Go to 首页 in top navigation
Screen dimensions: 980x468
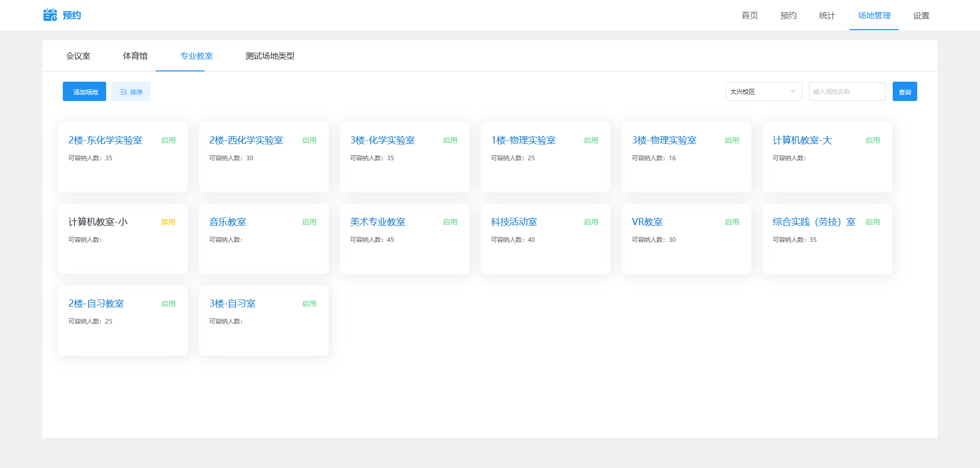[749, 16]
